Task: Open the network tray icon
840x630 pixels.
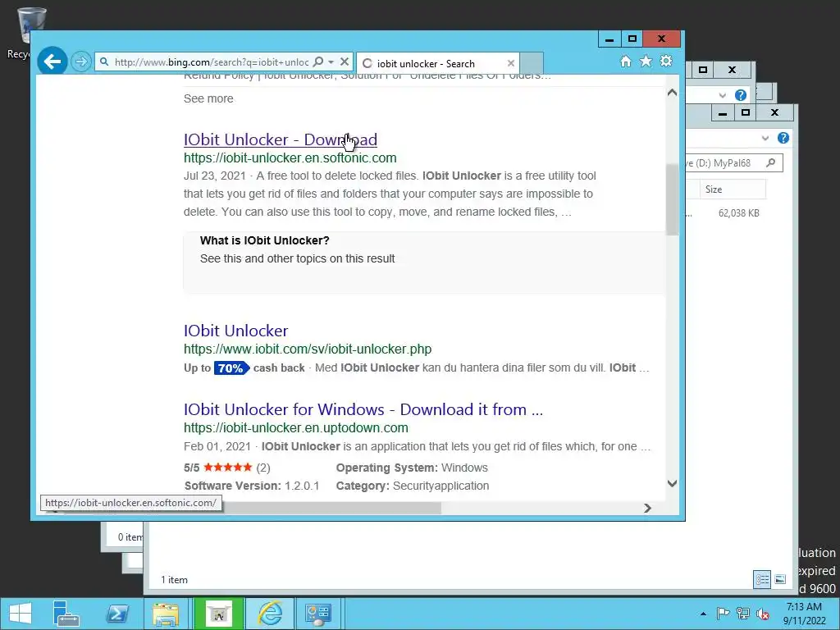Action: coord(743,614)
